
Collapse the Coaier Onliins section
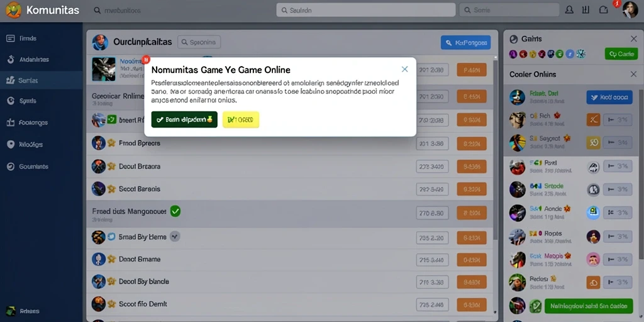tap(633, 74)
